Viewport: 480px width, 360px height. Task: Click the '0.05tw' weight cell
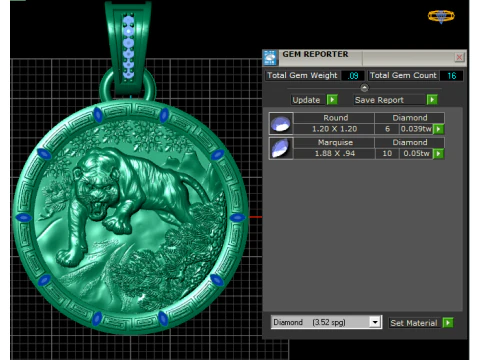pos(416,153)
